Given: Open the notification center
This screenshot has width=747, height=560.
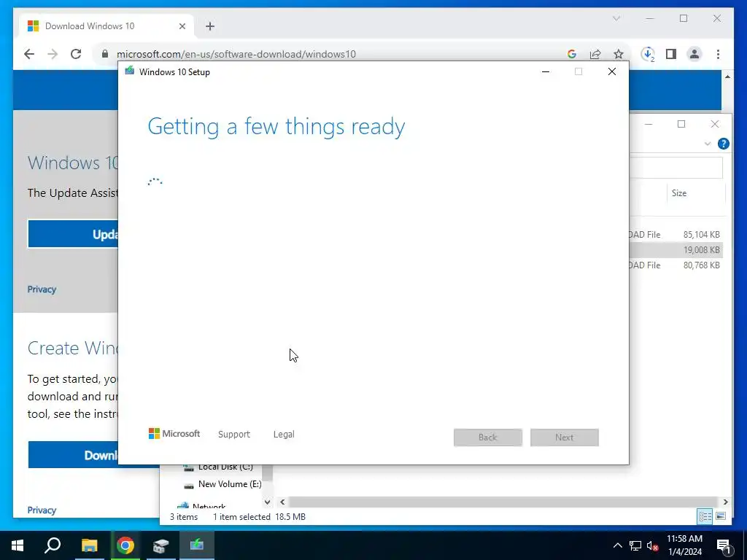Looking at the screenshot, I should [724, 545].
